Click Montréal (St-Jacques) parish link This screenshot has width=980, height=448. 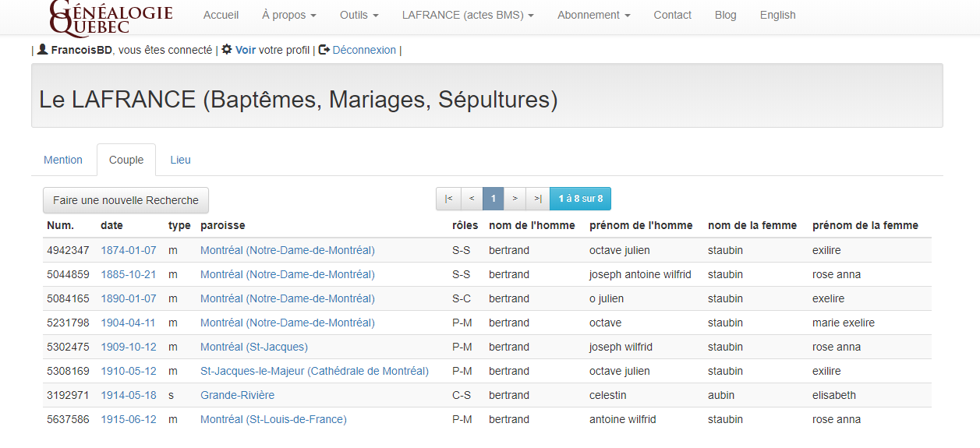tap(254, 347)
